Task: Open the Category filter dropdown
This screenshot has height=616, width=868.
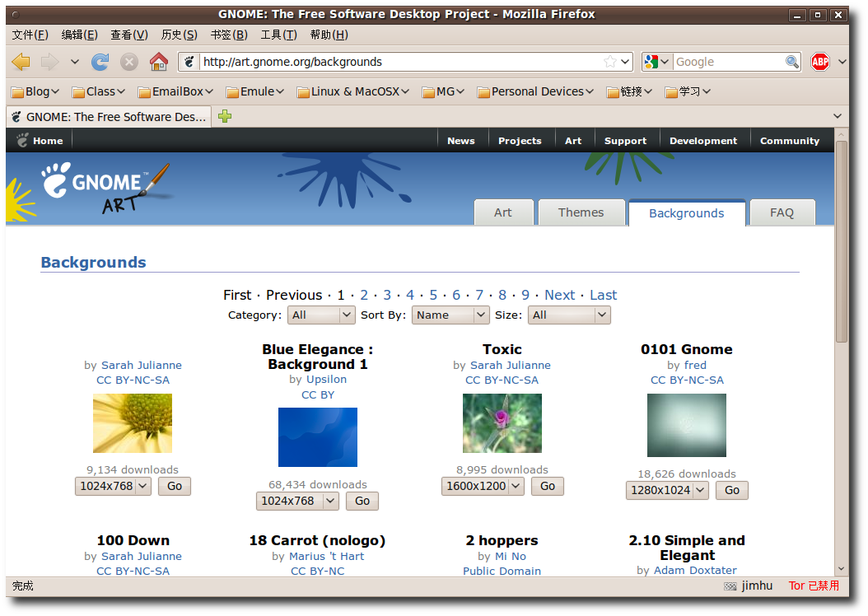Action: click(321, 315)
